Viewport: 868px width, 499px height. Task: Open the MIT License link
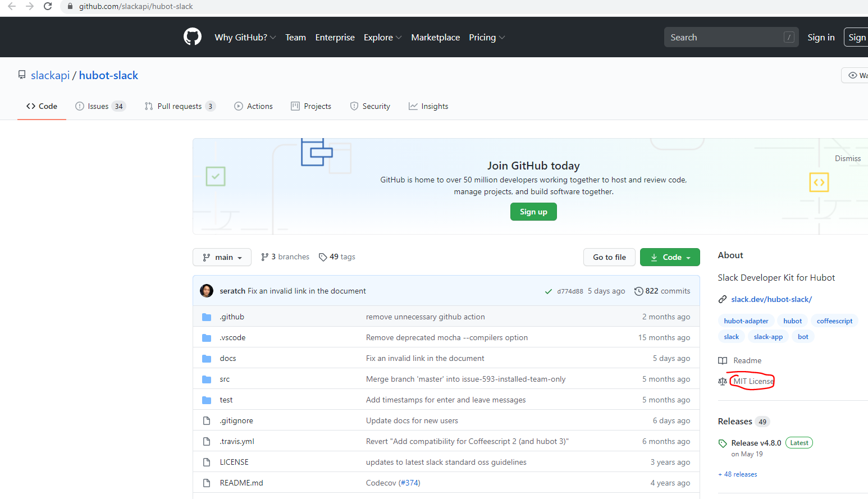click(x=753, y=381)
